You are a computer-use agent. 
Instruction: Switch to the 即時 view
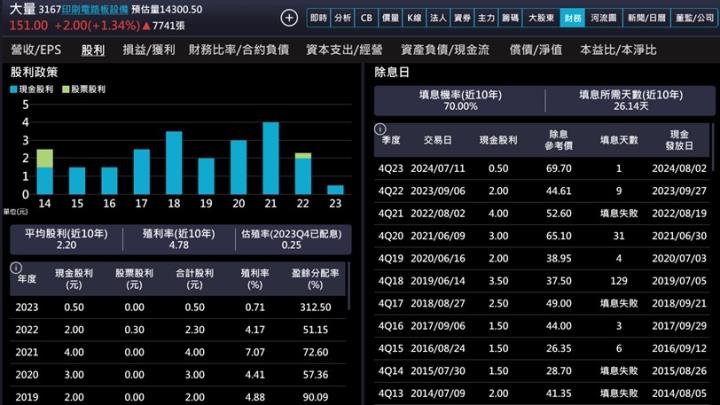[x=318, y=18]
